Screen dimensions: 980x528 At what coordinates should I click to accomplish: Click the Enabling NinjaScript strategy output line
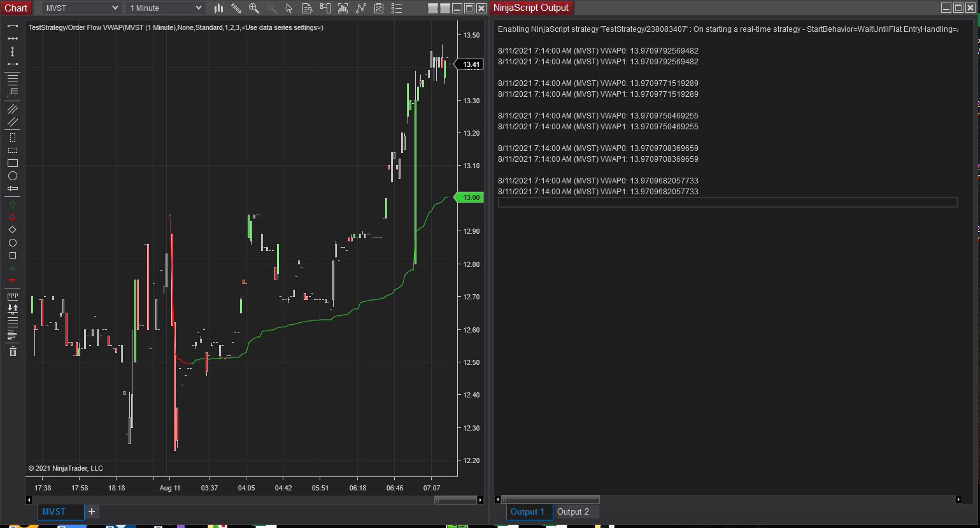pyautogui.click(x=728, y=29)
